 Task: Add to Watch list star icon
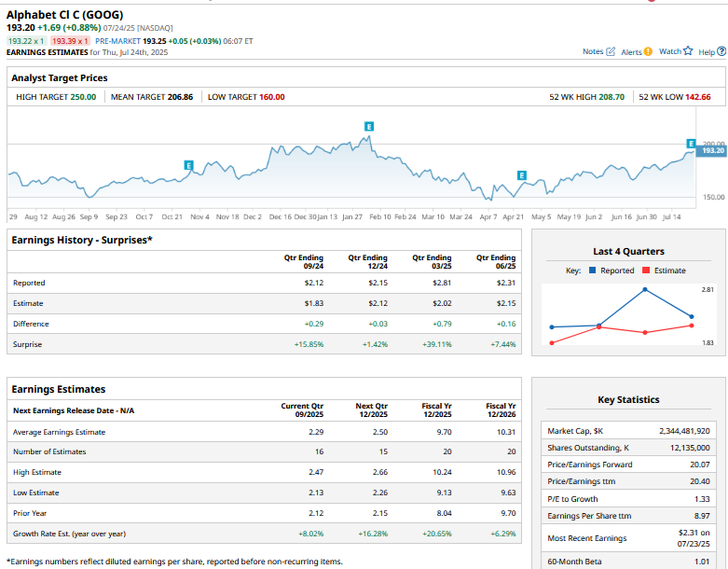click(x=688, y=50)
